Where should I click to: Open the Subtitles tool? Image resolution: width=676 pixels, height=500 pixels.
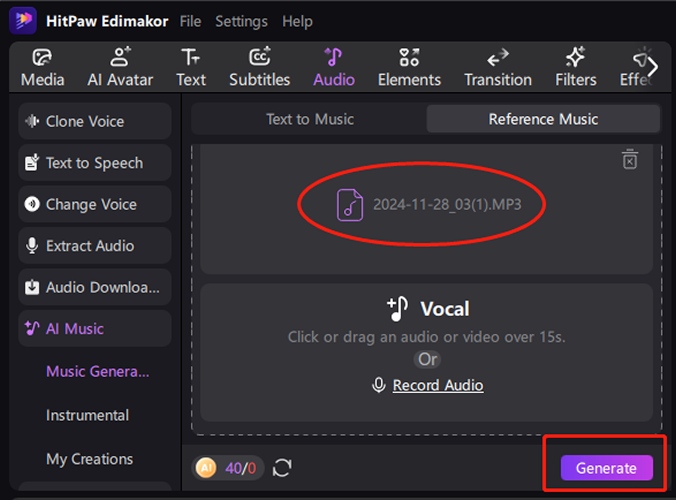(260, 68)
